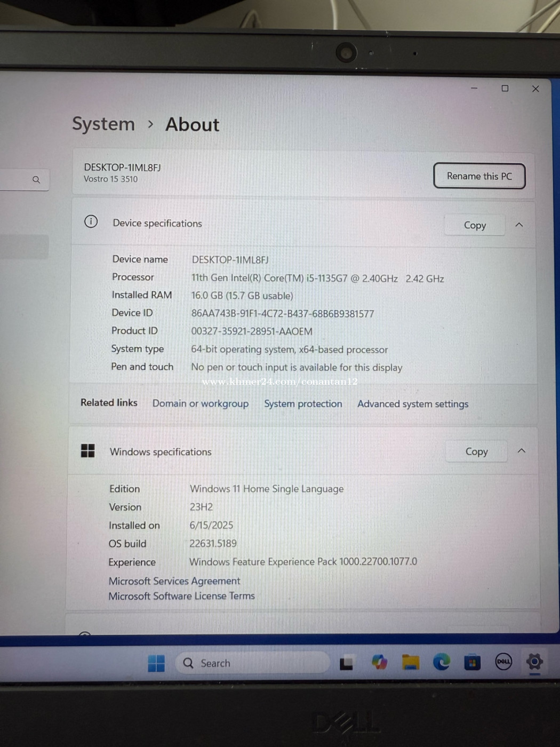Open Advanced system settings link
The image size is (560, 747).
[413, 404]
